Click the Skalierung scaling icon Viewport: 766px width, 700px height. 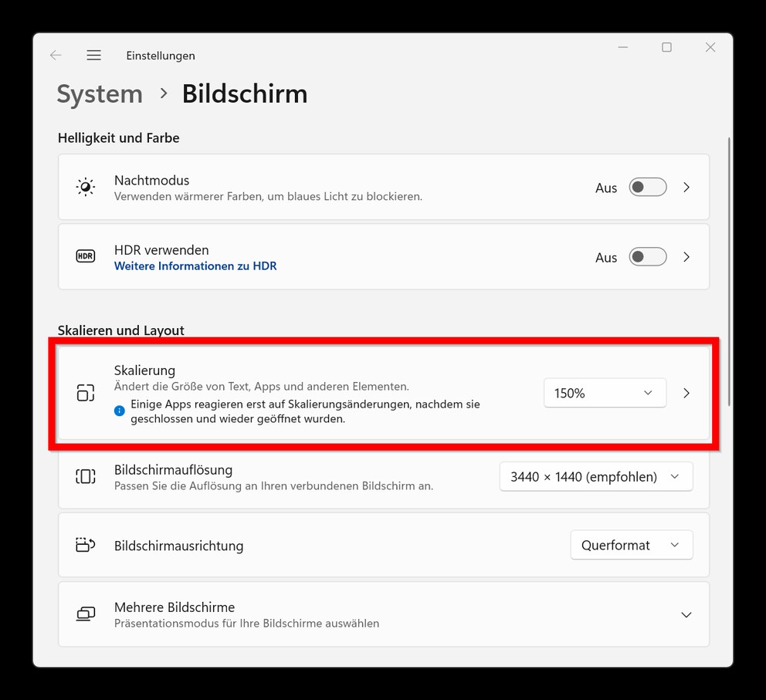pyautogui.click(x=85, y=393)
